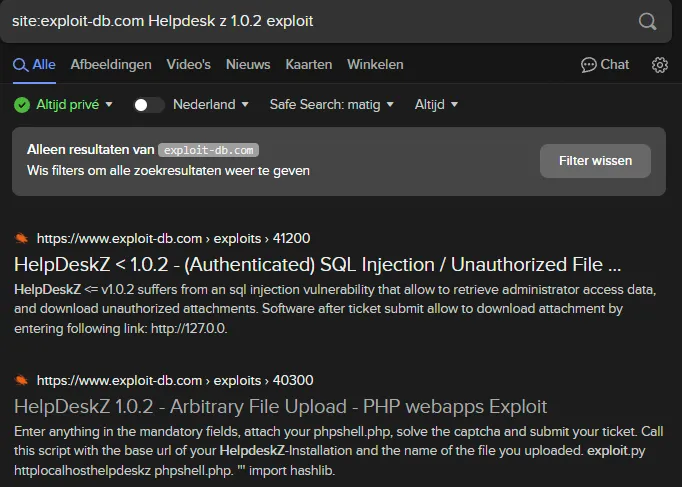Open the Nederland region dropdown
Image resolution: width=682 pixels, height=487 pixels.
tap(211, 105)
